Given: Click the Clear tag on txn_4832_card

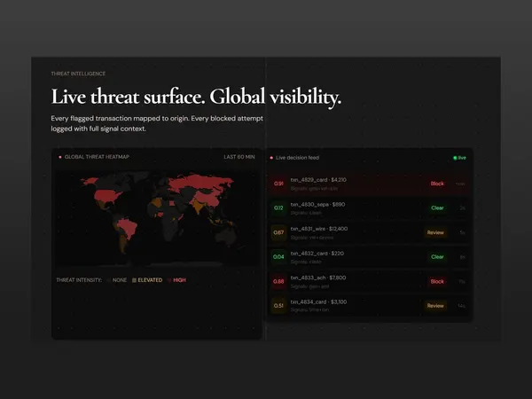Looking at the screenshot, I should (x=437, y=257).
